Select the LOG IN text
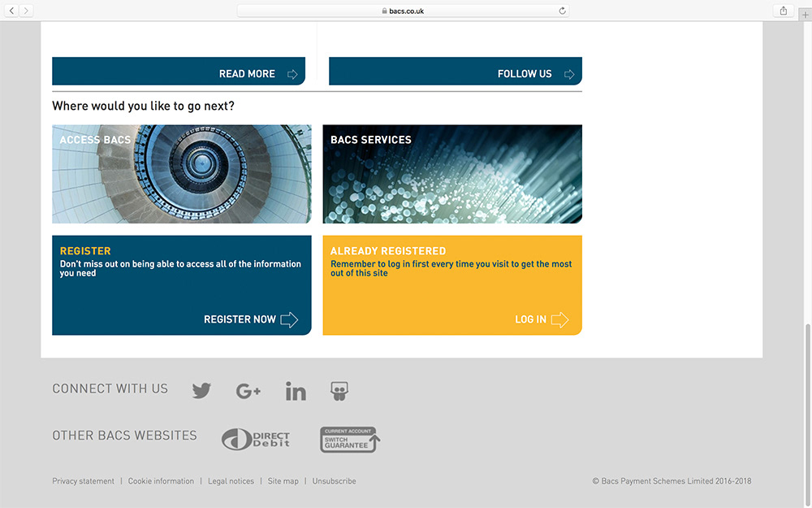This screenshot has height=508, width=812. coord(530,319)
